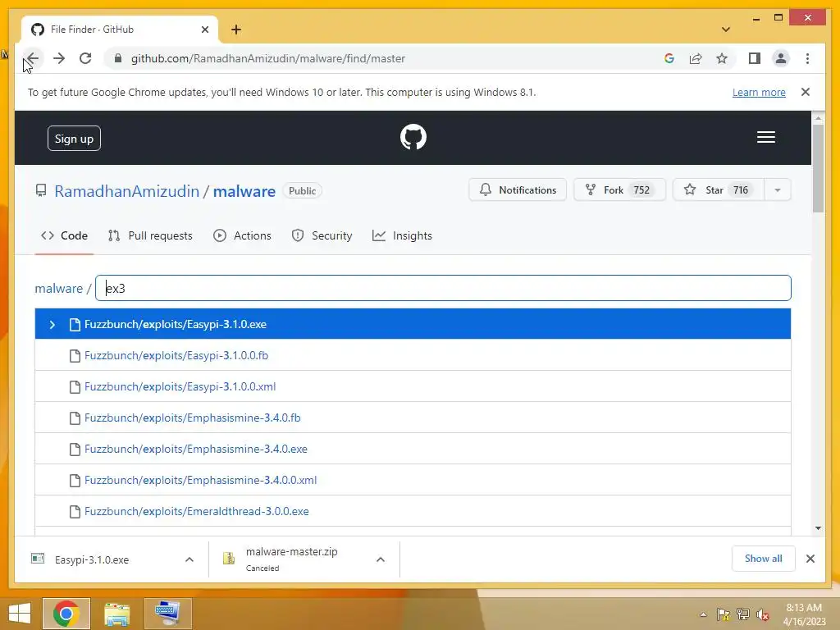Open the Windows Start button
This screenshot has height=630, width=840.
point(20,614)
